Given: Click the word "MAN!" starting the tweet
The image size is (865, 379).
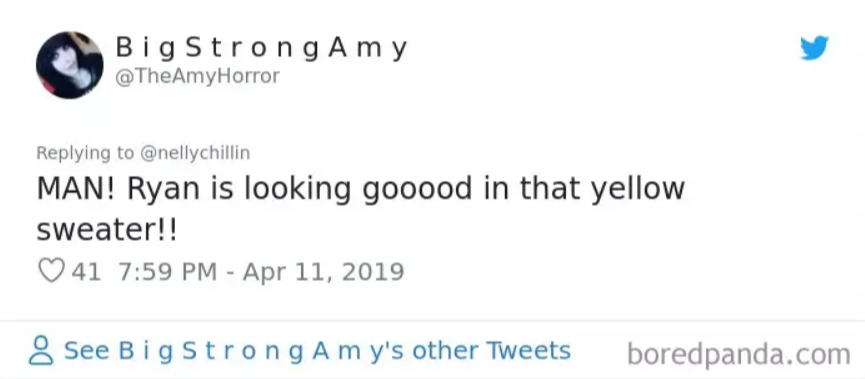Looking at the screenshot, I should point(77,189).
